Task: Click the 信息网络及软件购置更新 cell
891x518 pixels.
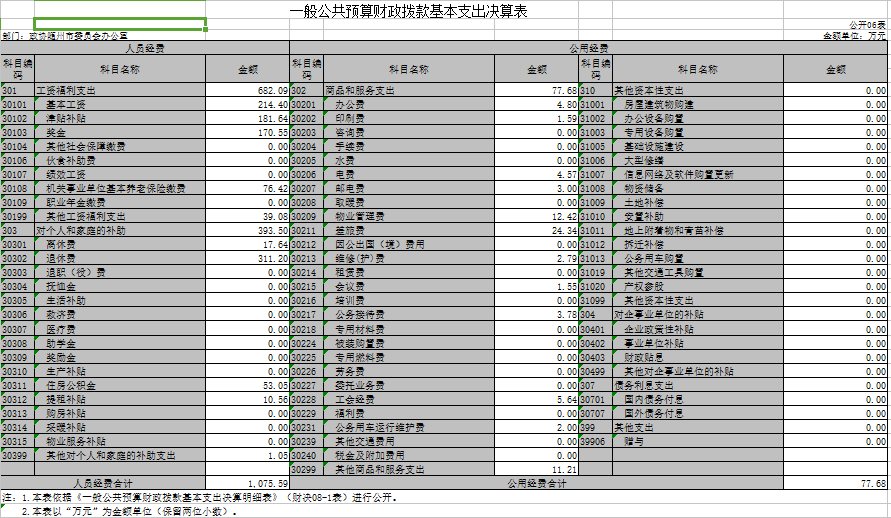Action: click(x=697, y=174)
